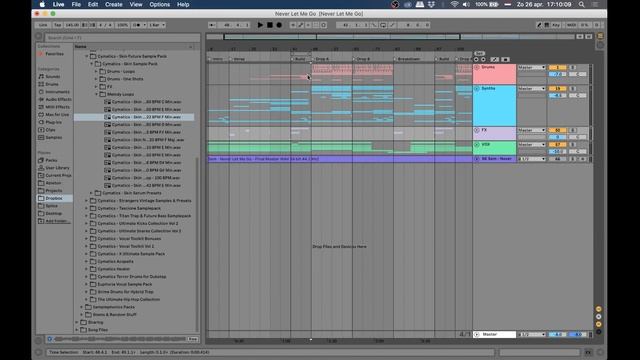Open the View menu
Viewport: 640px width, 360px height.
point(136,4)
